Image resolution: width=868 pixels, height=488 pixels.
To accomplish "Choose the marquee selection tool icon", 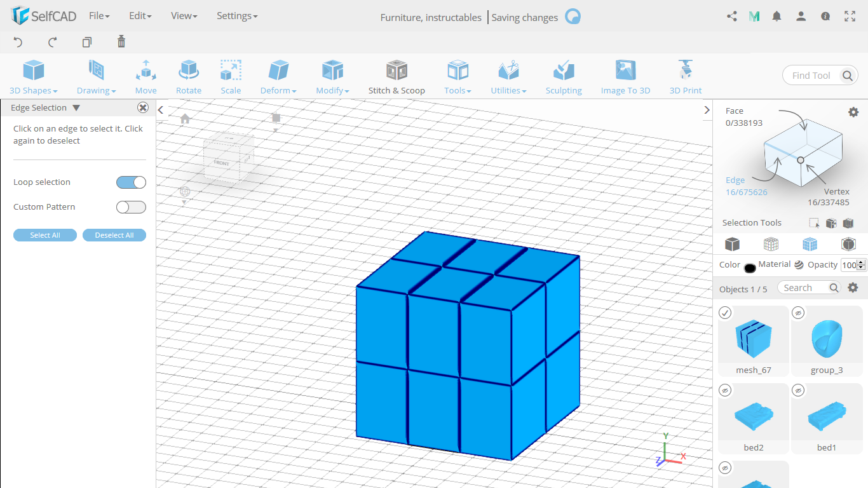I will 814,223.
